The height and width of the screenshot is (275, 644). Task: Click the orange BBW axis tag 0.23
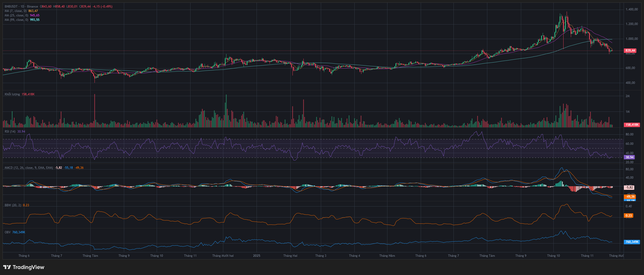click(x=628, y=216)
